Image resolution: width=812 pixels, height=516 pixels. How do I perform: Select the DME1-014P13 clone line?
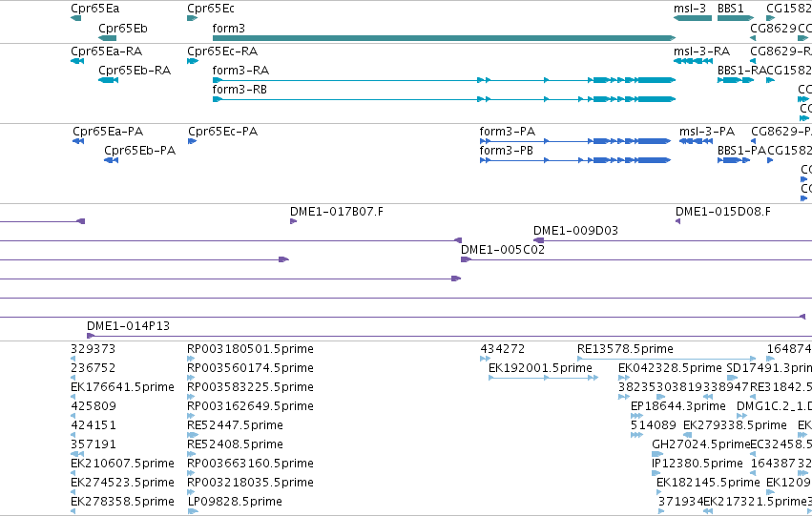click(449, 336)
